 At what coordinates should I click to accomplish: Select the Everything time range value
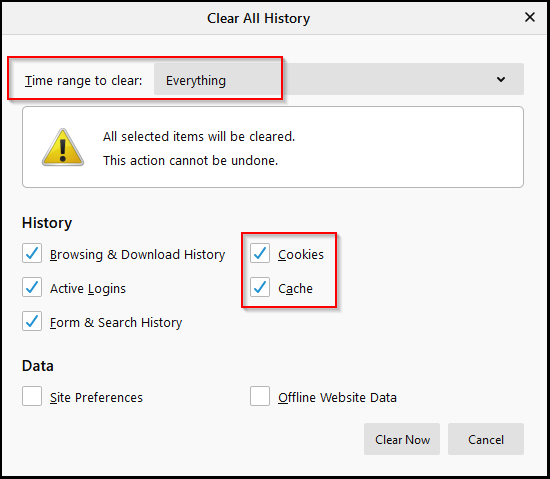tap(196, 80)
